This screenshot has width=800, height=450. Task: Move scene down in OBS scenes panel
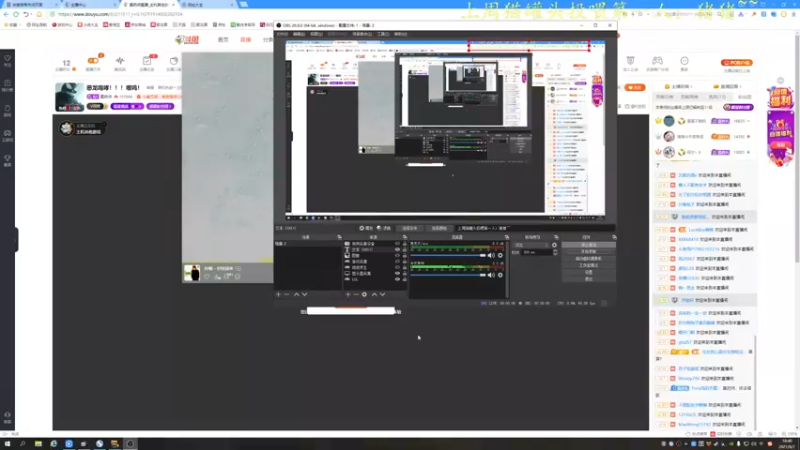pyautogui.click(x=305, y=294)
